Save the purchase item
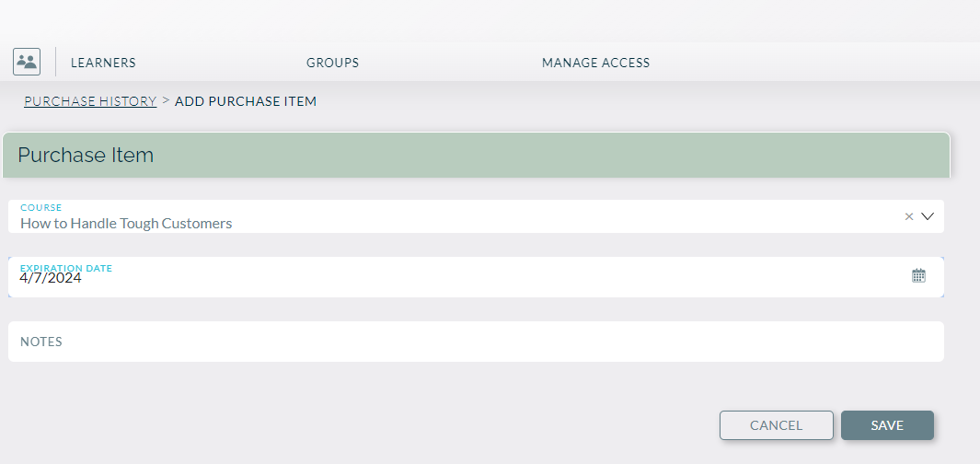The height and width of the screenshot is (464, 980). tap(887, 425)
